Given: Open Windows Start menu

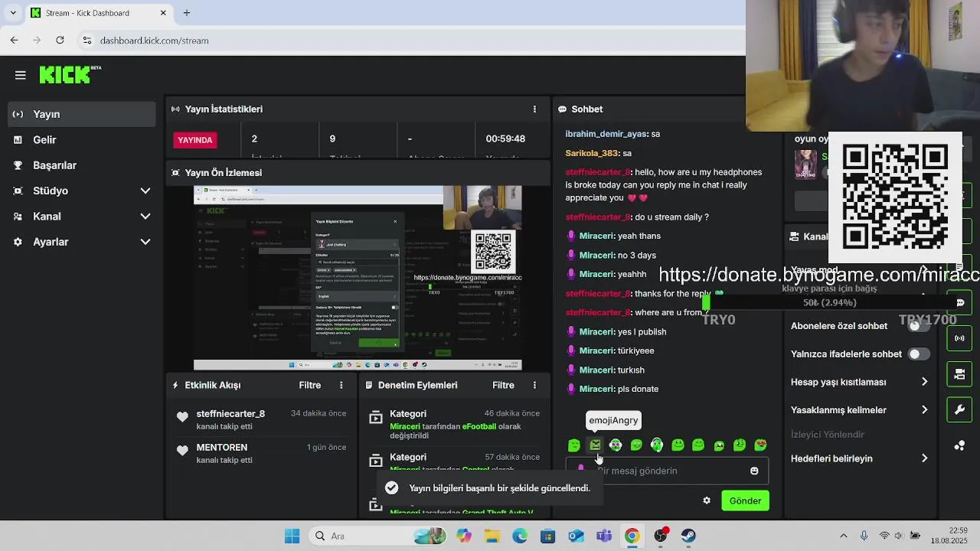Looking at the screenshot, I should (x=292, y=536).
